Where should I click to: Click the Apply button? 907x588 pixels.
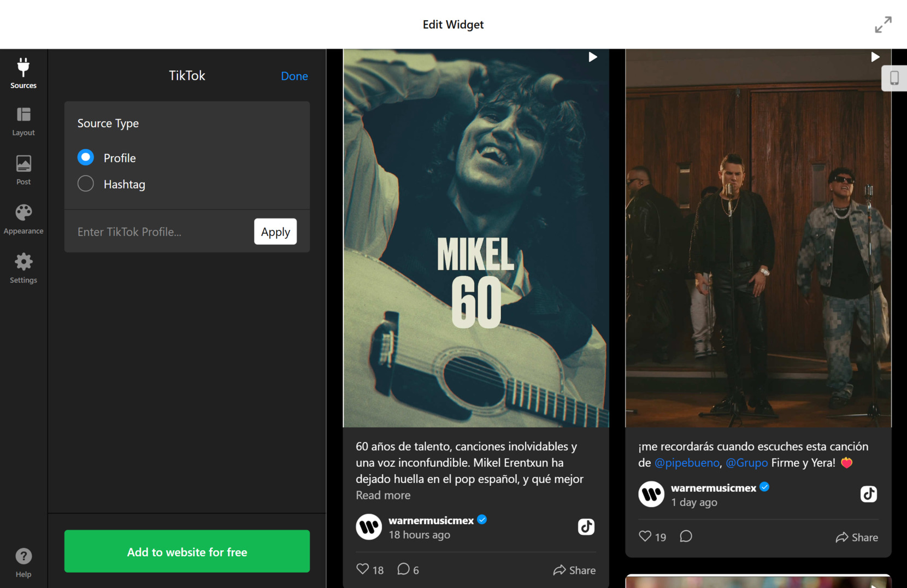point(275,231)
